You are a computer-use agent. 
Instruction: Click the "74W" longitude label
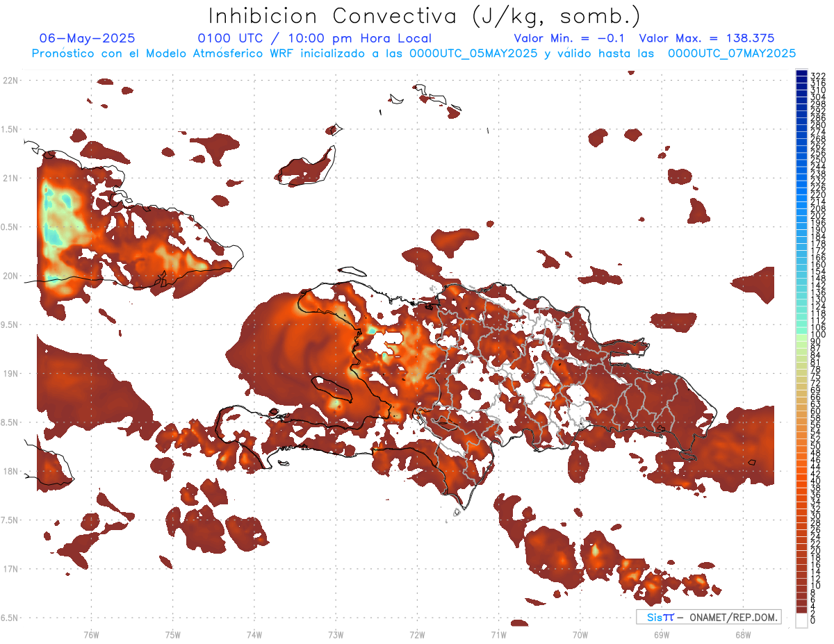point(254,634)
